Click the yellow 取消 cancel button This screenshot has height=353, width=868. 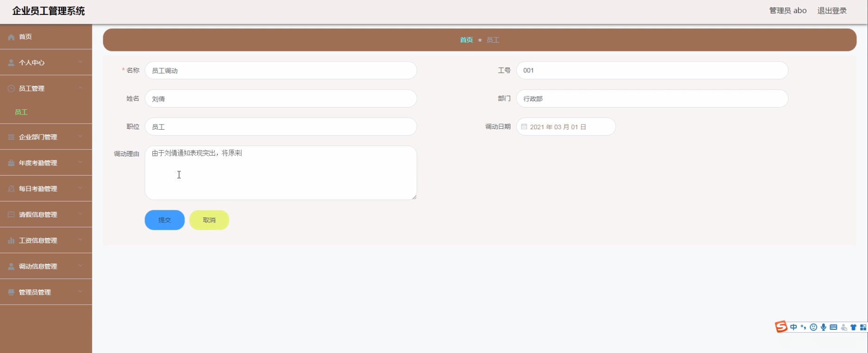coord(209,220)
